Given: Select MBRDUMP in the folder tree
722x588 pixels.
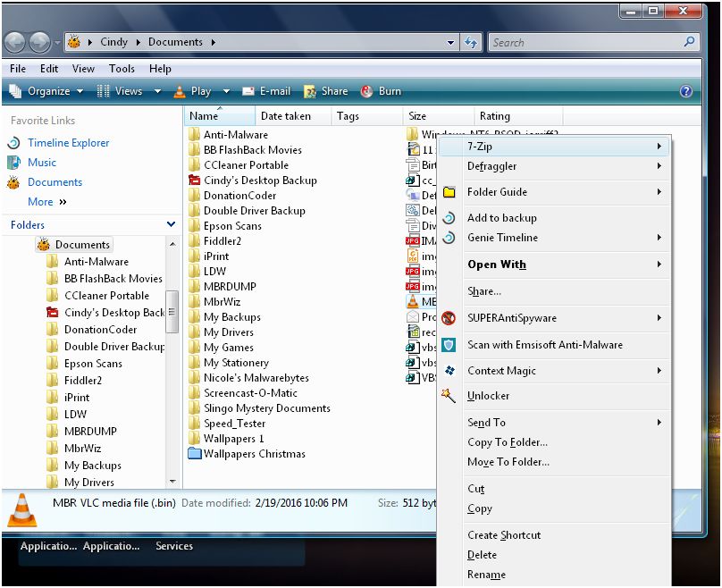Looking at the screenshot, I should pyautogui.click(x=90, y=432).
